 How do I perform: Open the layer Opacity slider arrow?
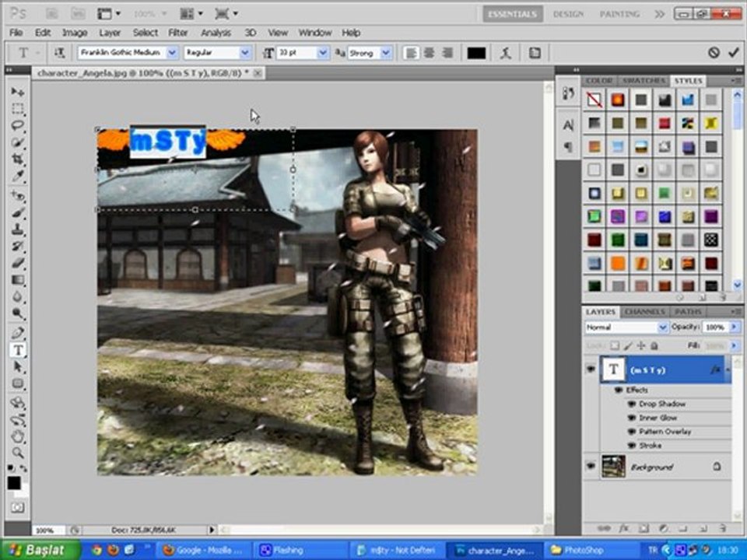(x=734, y=327)
